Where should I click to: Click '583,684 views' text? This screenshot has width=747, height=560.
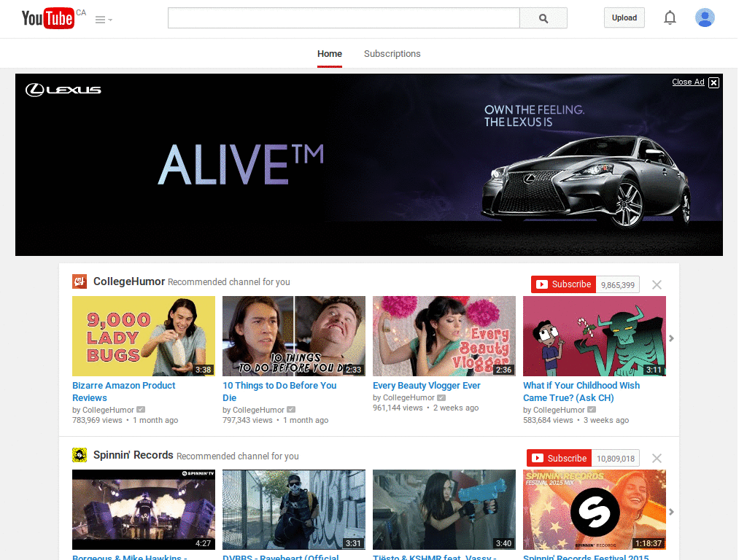(548, 420)
